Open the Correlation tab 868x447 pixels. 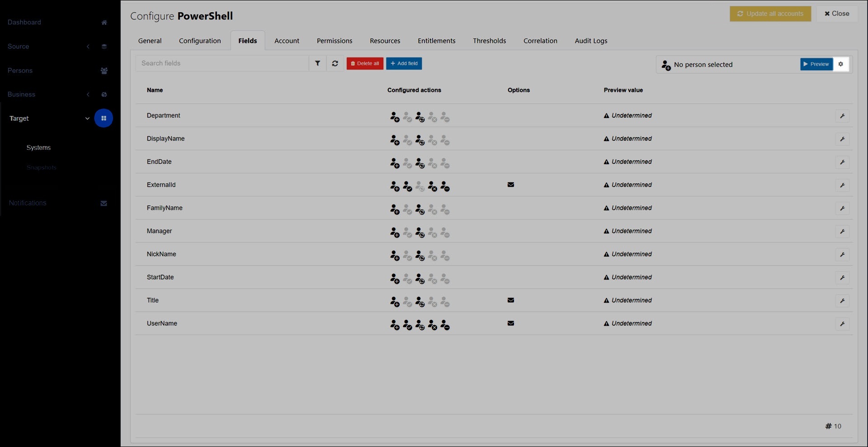[540, 41]
